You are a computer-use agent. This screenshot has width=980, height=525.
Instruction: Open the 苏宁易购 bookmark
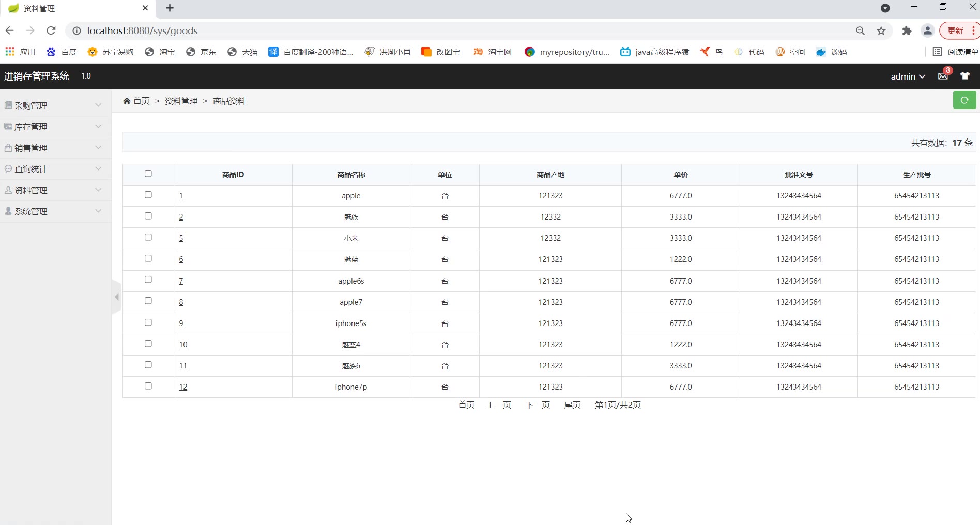pyautogui.click(x=111, y=52)
